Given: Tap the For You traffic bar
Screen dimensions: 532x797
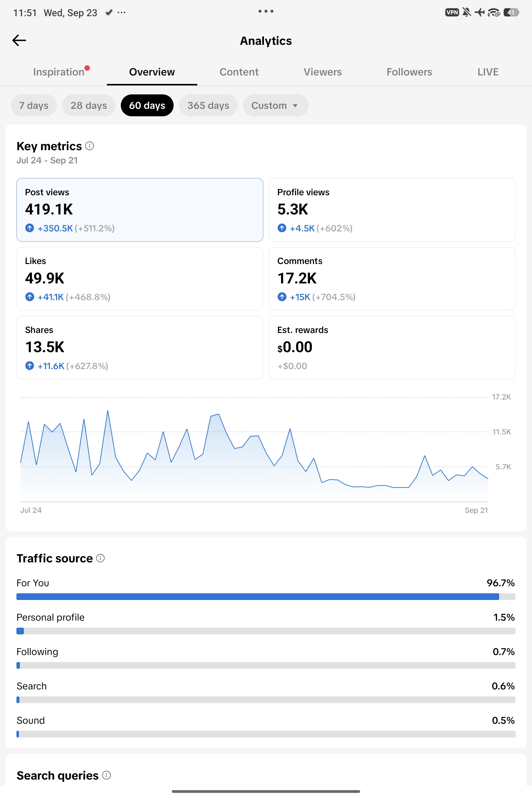Looking at the screenshot, I should click(266, 597).
